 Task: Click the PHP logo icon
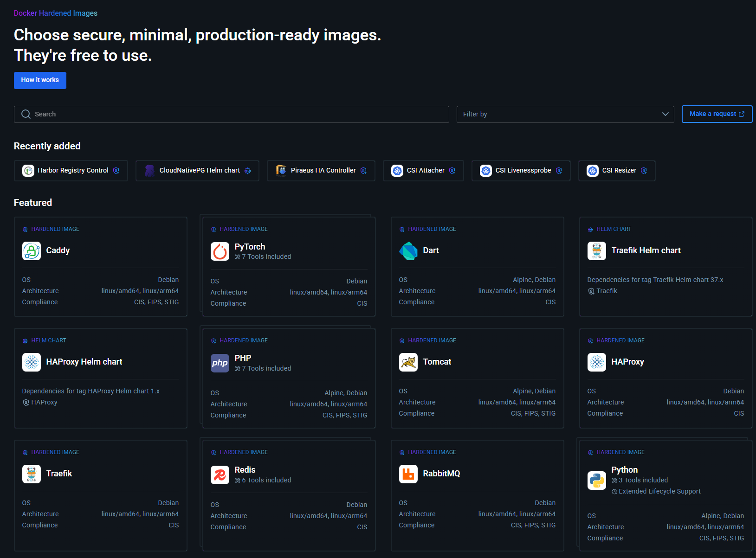coord(220,363)
